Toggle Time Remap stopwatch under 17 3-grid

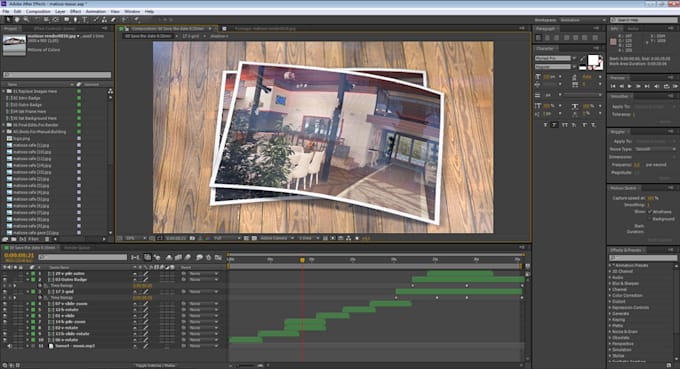pos(40,298)
